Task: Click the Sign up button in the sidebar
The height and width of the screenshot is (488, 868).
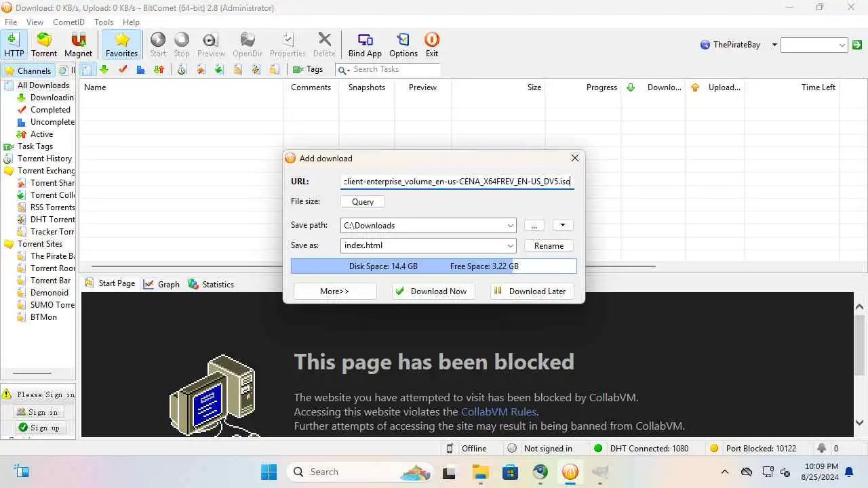Action: (x=39, y=428)
